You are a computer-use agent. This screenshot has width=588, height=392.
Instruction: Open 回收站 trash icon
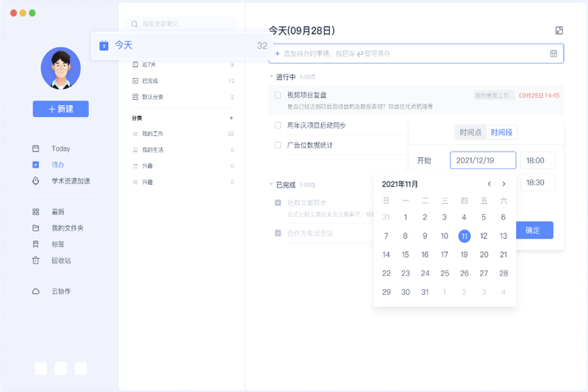point(35,260)
